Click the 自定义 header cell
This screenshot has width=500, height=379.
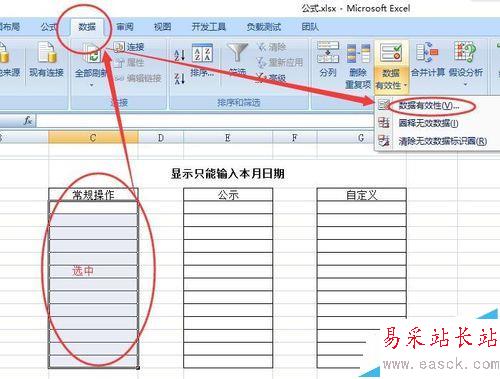362,195
